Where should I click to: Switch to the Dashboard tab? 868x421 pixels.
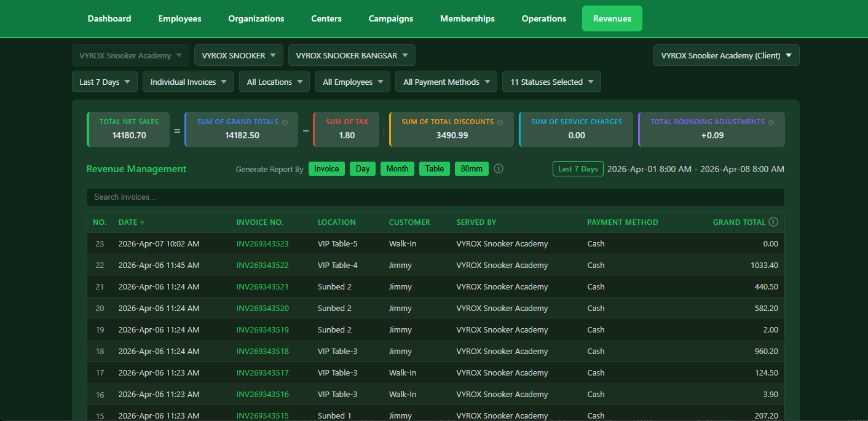[x=109, y=18]
